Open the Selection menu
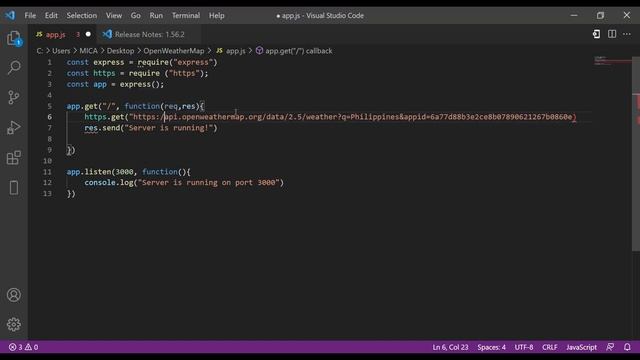640x360 pixels. (x=82, y=16)
